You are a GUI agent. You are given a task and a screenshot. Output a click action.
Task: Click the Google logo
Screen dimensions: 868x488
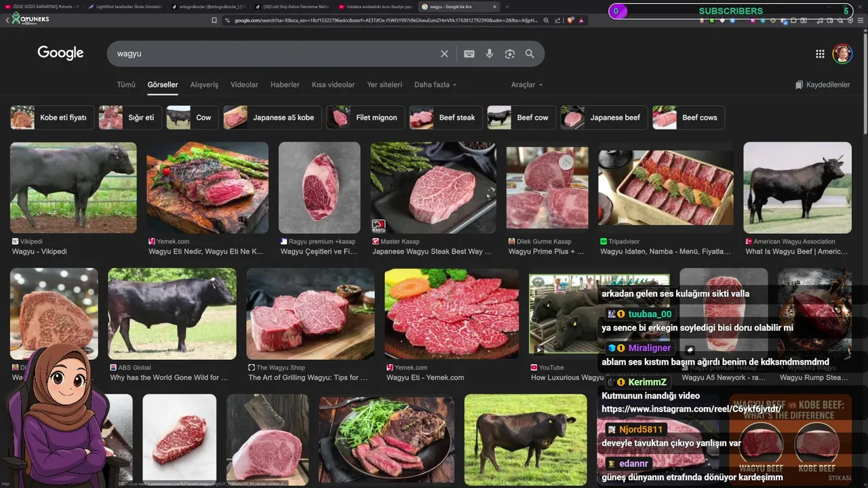click(x=60, y=53)
